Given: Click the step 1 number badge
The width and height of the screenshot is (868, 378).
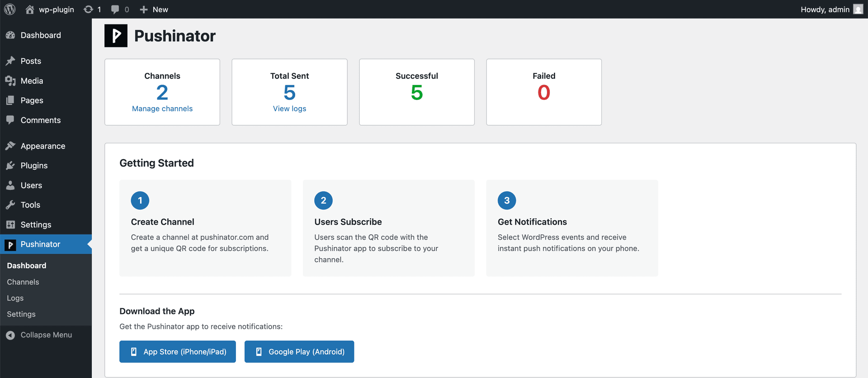Looking at the screenshot, I should pyautogui.click(x=140, y=200).
